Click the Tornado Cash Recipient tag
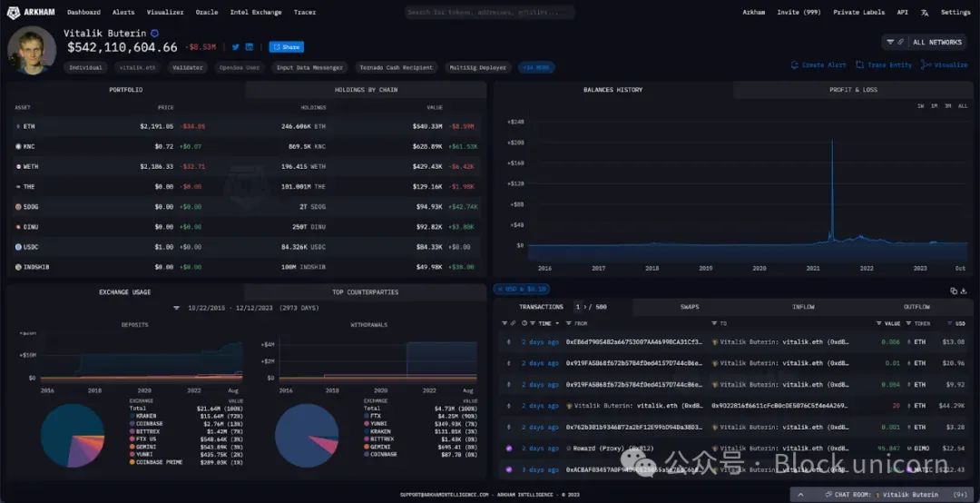 (397, 67)
